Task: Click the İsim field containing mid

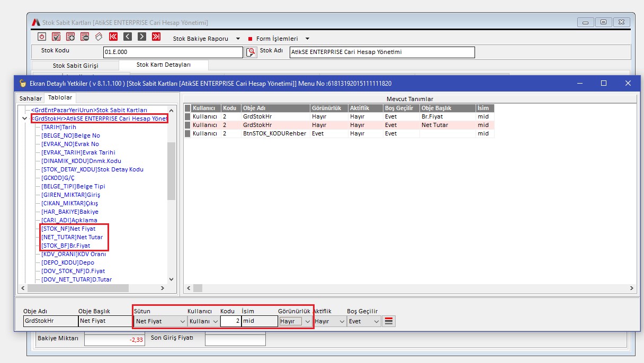Action: (260, 321)
